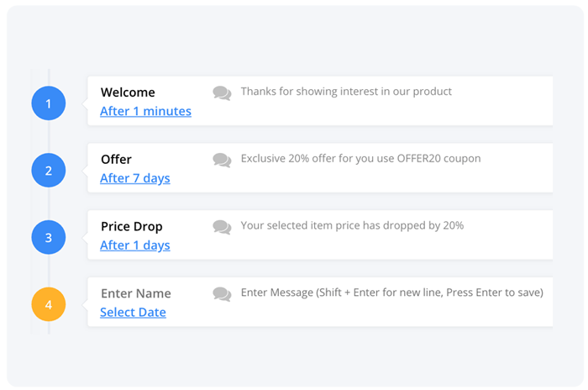Viewport: 588px width, 390px height.
Task: Click the "Select Date" link
Action: tap(133, 313)
